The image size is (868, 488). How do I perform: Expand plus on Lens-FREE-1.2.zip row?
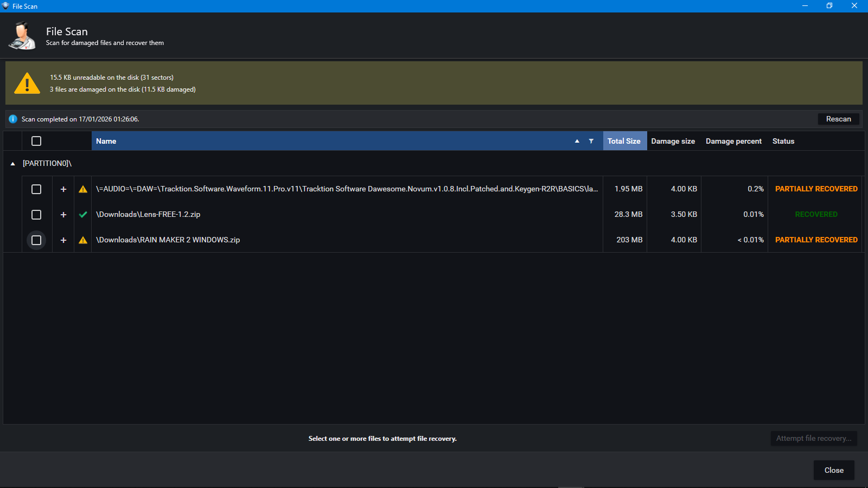(63, 215)
